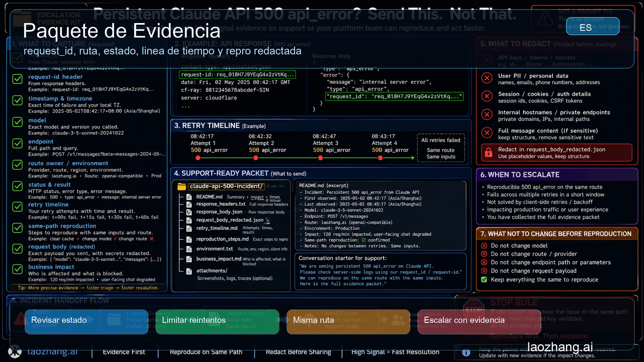Toggle the request-id header checkbox

[17, 79]
